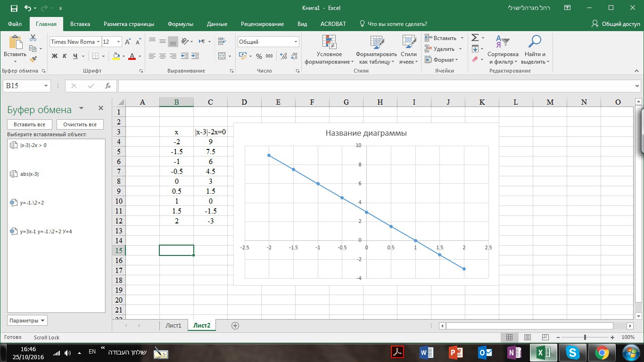Toggle Underline (Ч) formatting
This screenshot has height=362, width=644.
pos(75,56)
